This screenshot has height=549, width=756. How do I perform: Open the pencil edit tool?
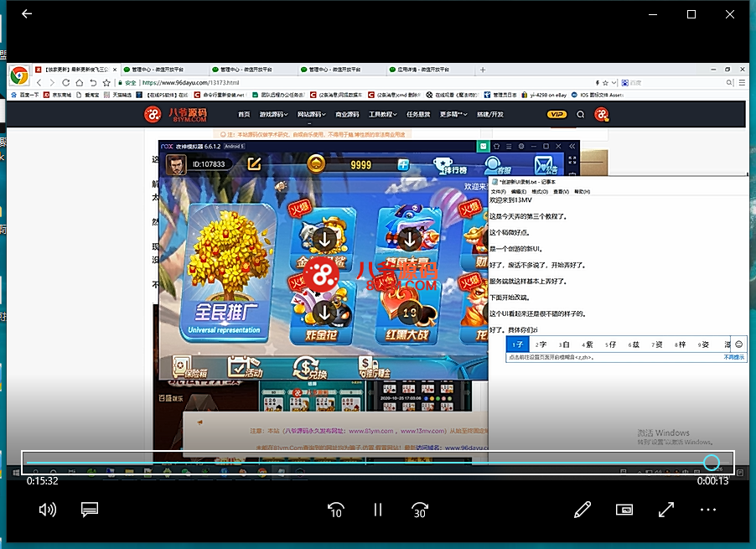tap(583, 509)
